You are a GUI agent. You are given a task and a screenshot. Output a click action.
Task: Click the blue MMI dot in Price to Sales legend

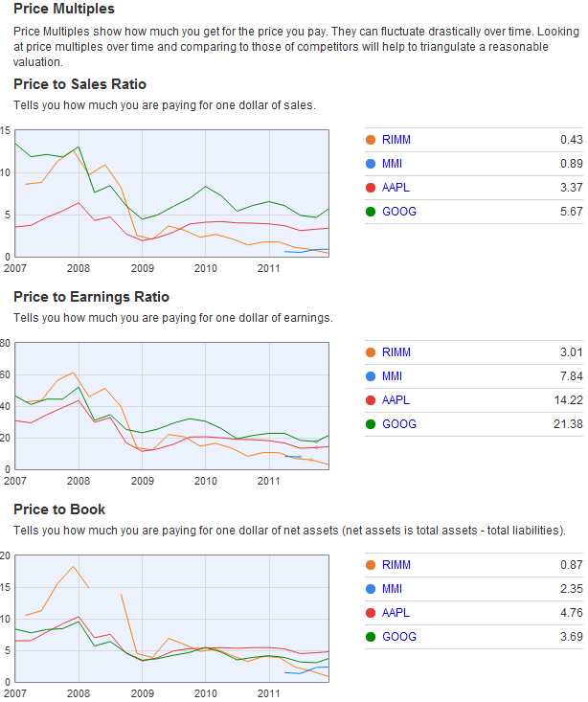click(371, 164)
